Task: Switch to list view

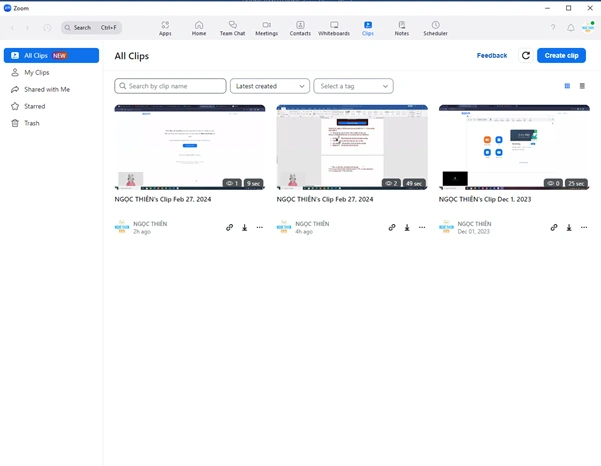Action: tap(582, 86)
